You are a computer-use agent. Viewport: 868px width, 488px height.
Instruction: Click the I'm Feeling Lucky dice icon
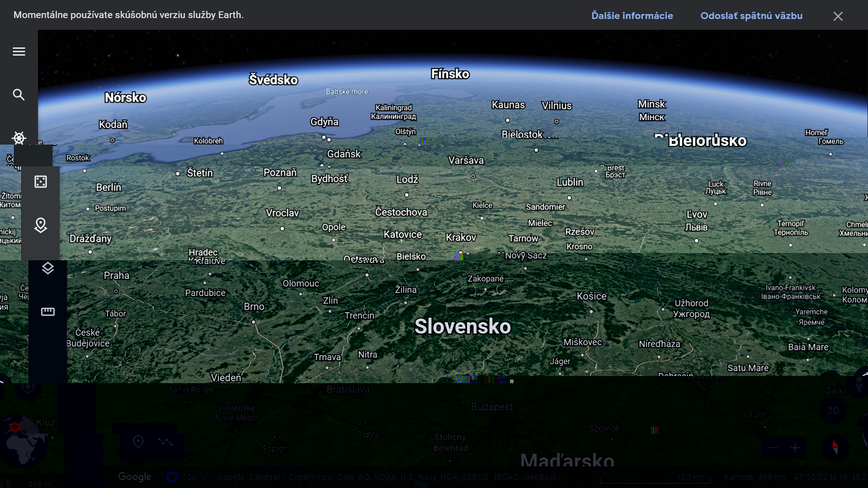tap(41, 182)
